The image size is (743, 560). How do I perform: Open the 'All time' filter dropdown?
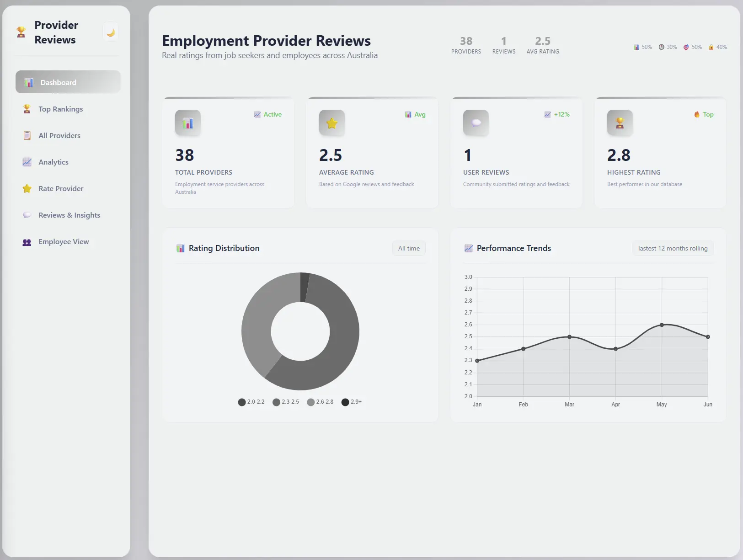[409, 248]
